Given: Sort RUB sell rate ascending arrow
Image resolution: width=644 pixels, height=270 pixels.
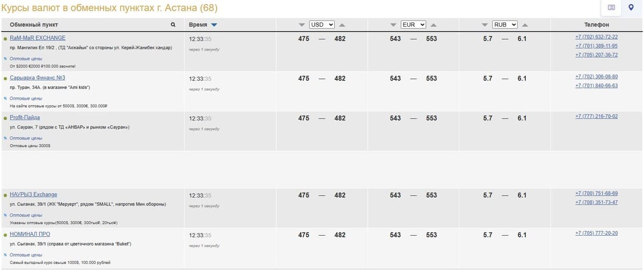Looking at the screenshot, I should coord(525,25).
